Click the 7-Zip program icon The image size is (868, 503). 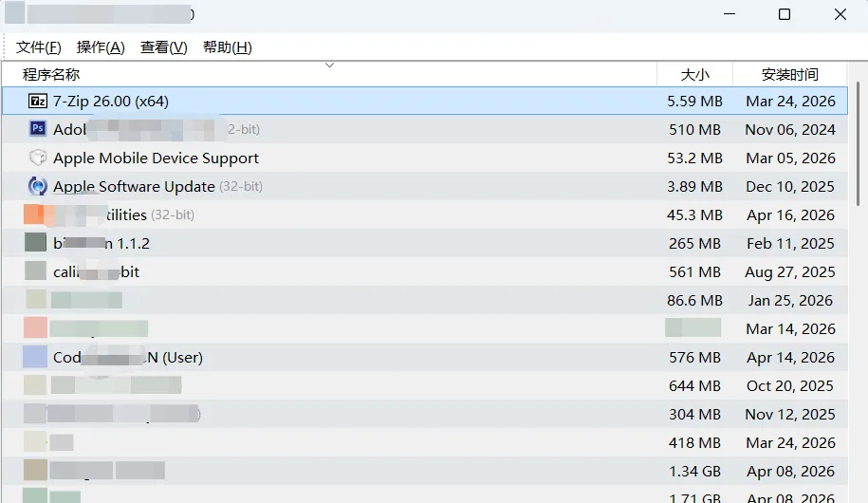click(38, 101)
